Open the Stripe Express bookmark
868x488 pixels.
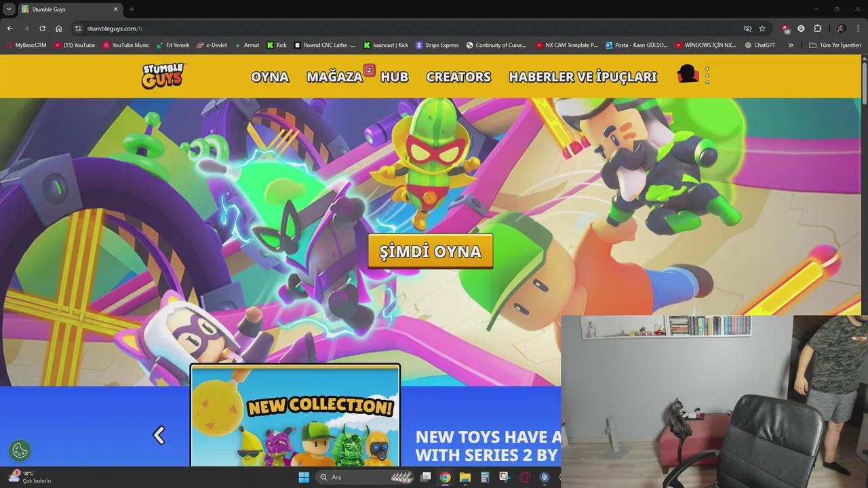tap(437, 45)
